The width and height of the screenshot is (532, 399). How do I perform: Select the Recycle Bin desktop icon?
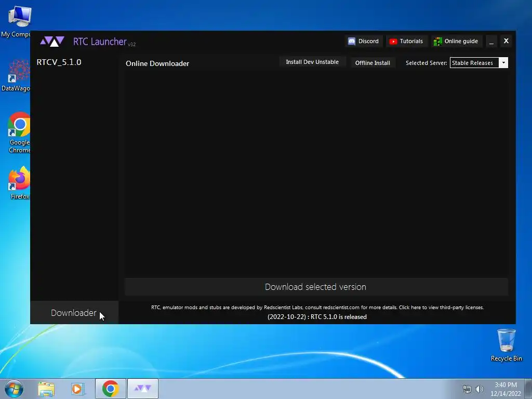pos(506,345)
